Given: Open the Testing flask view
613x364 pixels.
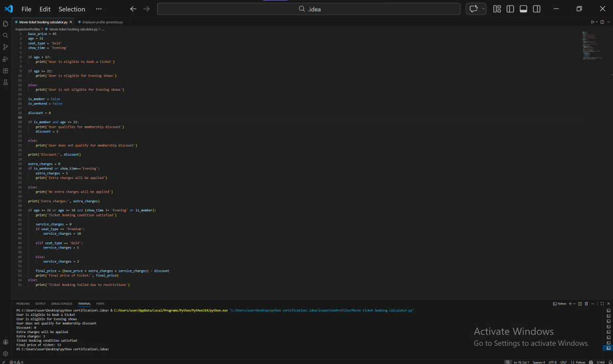Looking at the screenshot, I should [6, 82].
